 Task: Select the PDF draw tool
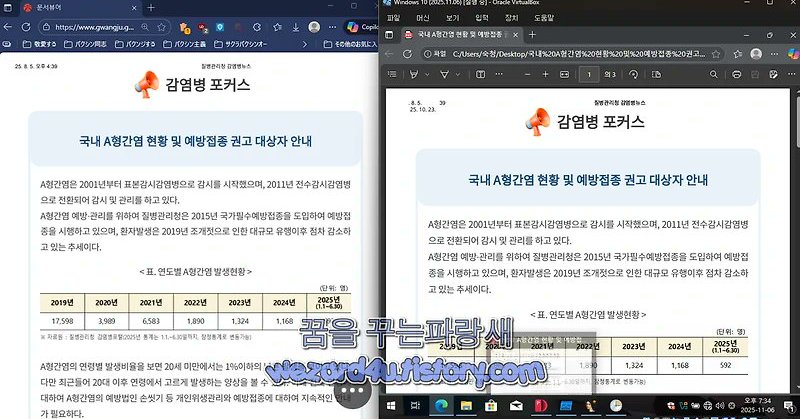coord(445,75)
